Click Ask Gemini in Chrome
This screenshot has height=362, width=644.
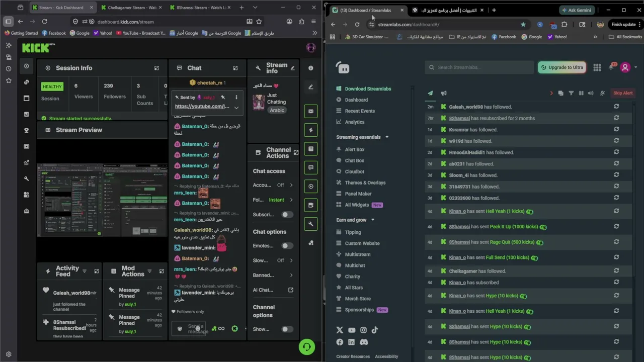pos(576,10)
